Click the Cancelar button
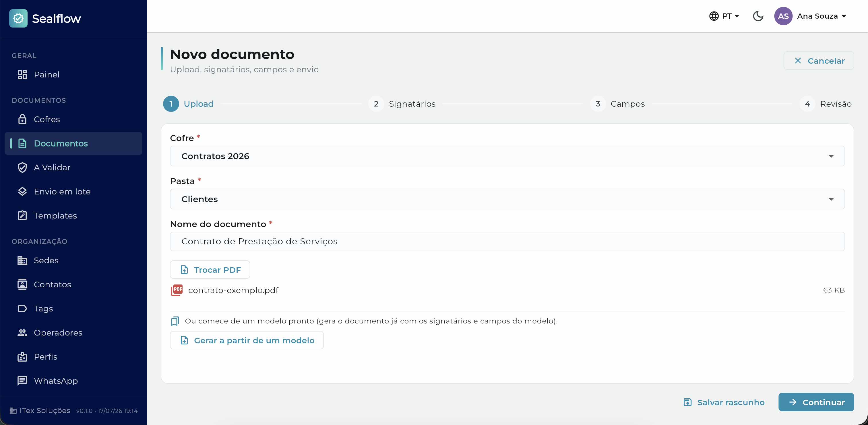This screenshot has height=425, width=868. click(818, 61)
